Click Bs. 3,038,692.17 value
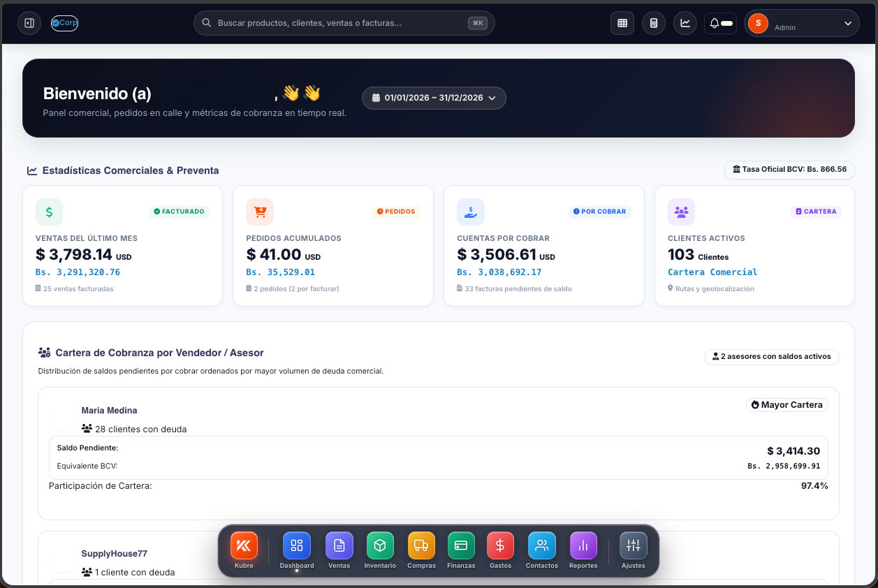 [499, 272]
